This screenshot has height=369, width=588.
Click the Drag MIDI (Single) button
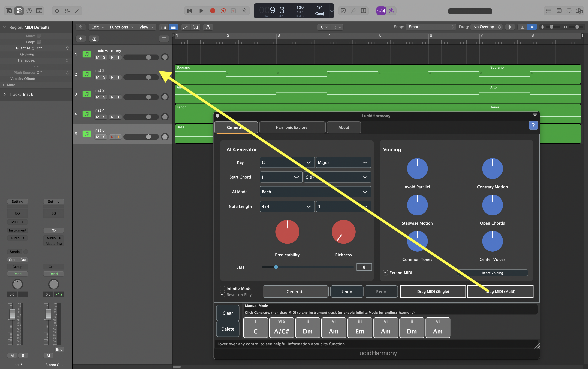pyautogui.click(x=433, y=291)
